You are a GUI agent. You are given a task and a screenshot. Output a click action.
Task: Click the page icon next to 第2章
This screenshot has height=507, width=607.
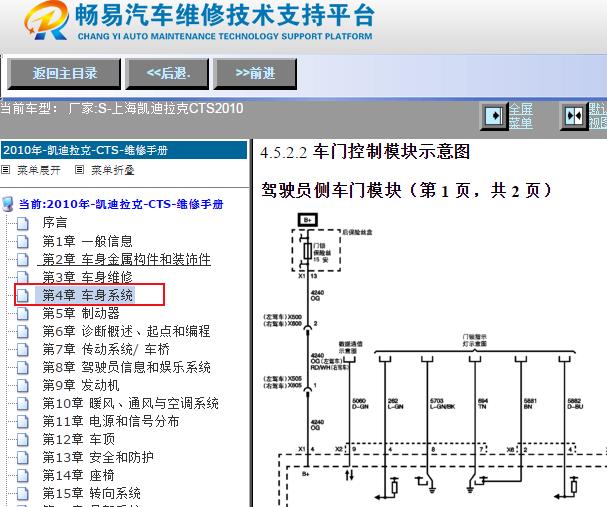(x=23, y=260)
